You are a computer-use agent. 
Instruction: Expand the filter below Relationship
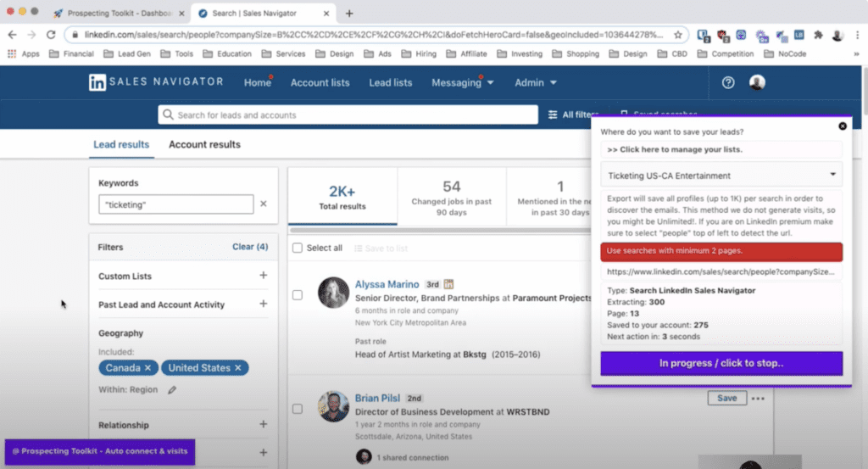(264, 452)
